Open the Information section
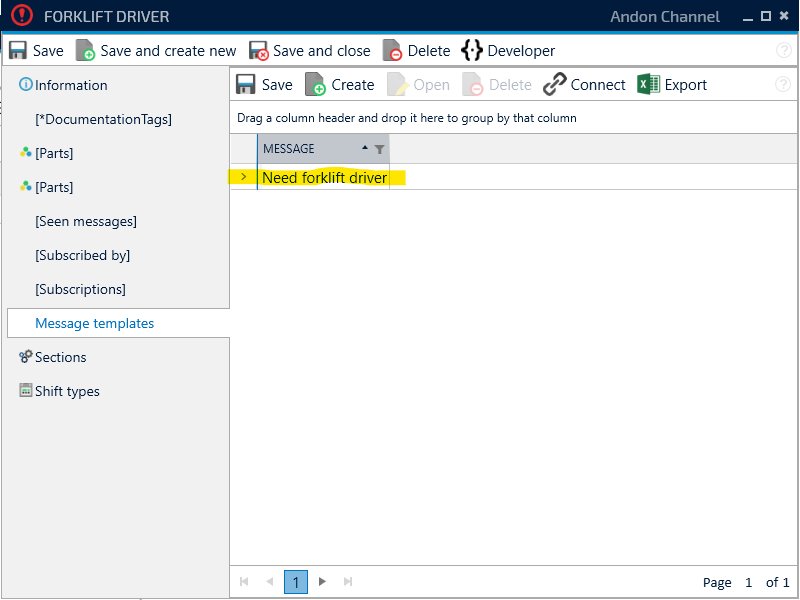Viewport: 800px width, 600px height. point(71,85)
